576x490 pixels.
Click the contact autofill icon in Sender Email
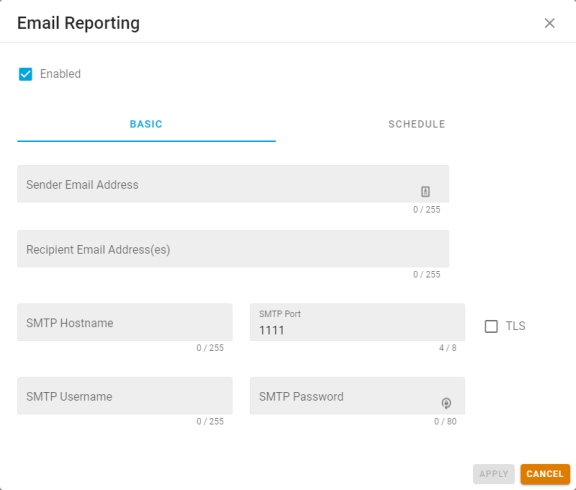tap(425, 191)
